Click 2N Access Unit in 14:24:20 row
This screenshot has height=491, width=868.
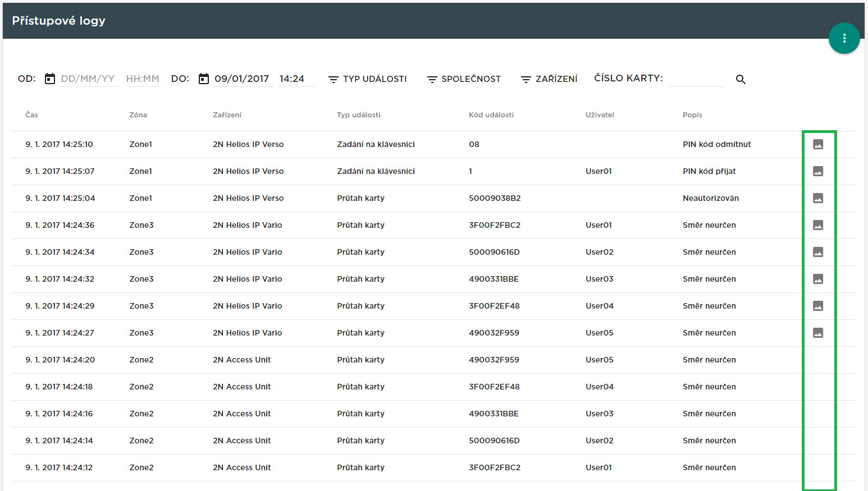tap(242, 360)
